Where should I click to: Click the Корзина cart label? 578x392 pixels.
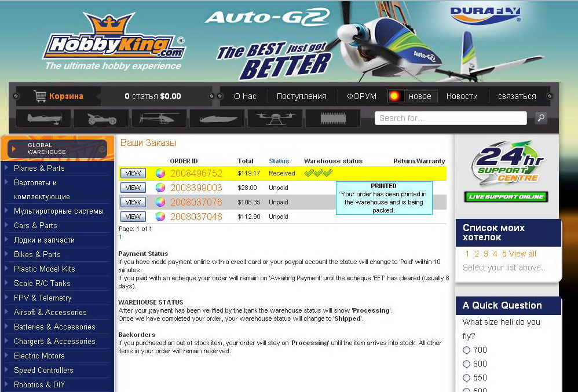click(67, 96)
